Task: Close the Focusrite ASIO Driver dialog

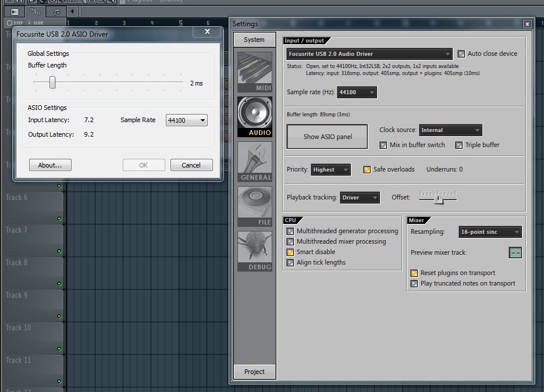Action: click(x=207, y=31)
